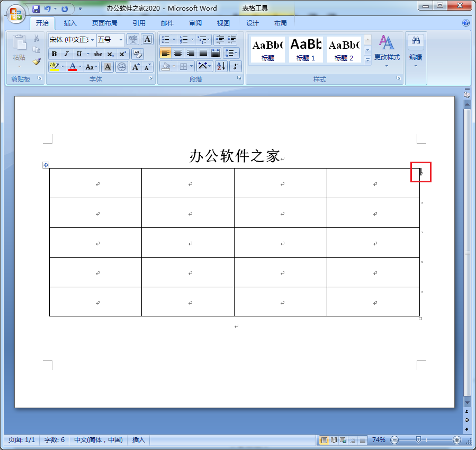Click the Office button orb
The image size is (476, 450).
(x=16, y=14)
